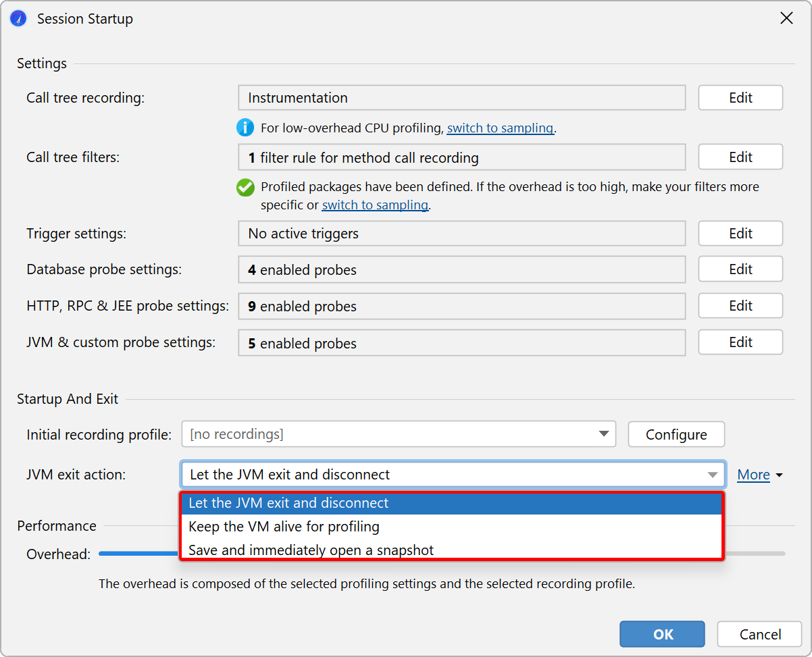The width and height of the screenshot is (812, 657).
Task: Edit the trigger settings
Action: pyautogui.click(x=740, y=234)
